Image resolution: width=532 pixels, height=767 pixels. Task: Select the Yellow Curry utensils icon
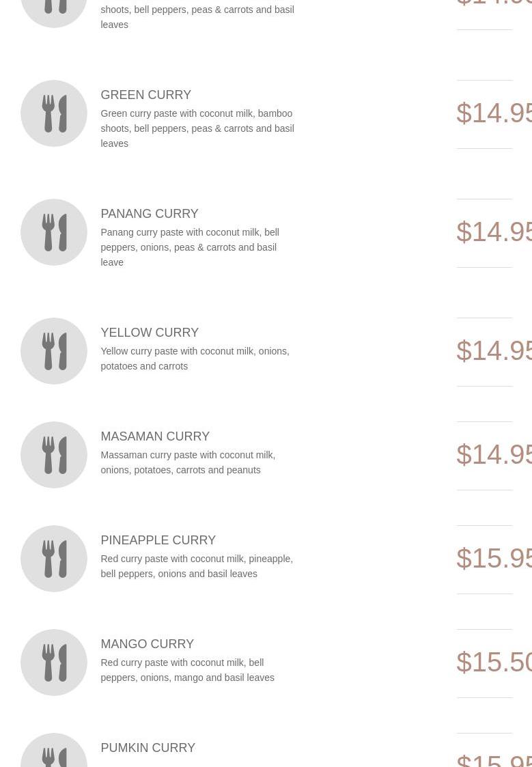click(54, 351)
